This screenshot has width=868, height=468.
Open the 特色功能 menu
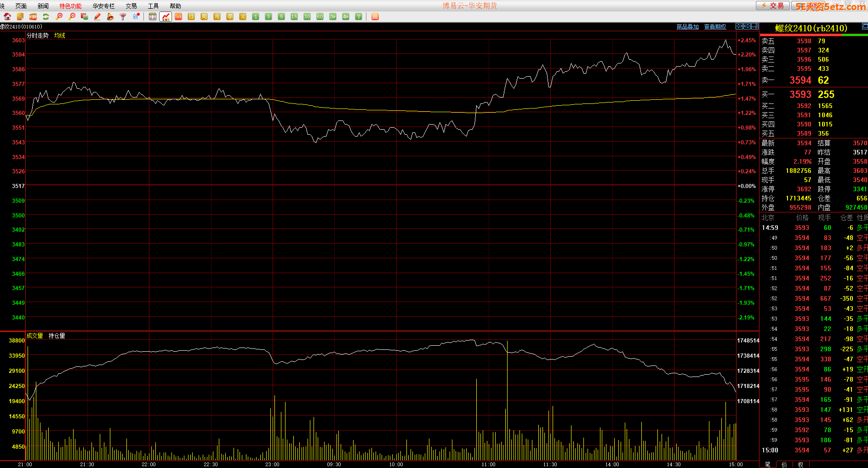(70, 6)
